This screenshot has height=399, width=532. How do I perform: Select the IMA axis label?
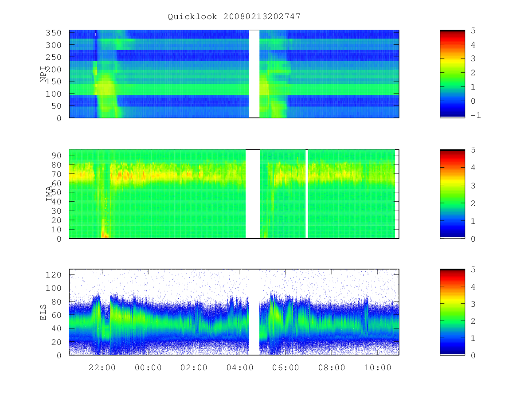click(49, 194)
